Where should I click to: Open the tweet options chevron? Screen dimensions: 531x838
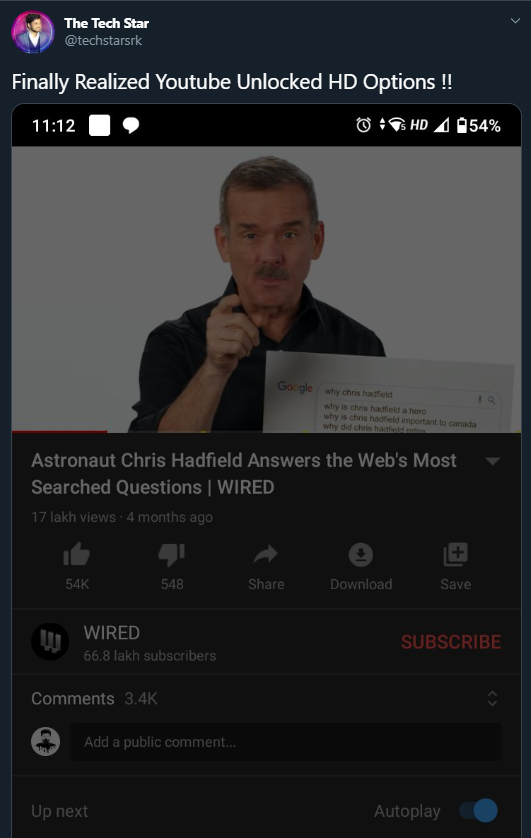516,21
